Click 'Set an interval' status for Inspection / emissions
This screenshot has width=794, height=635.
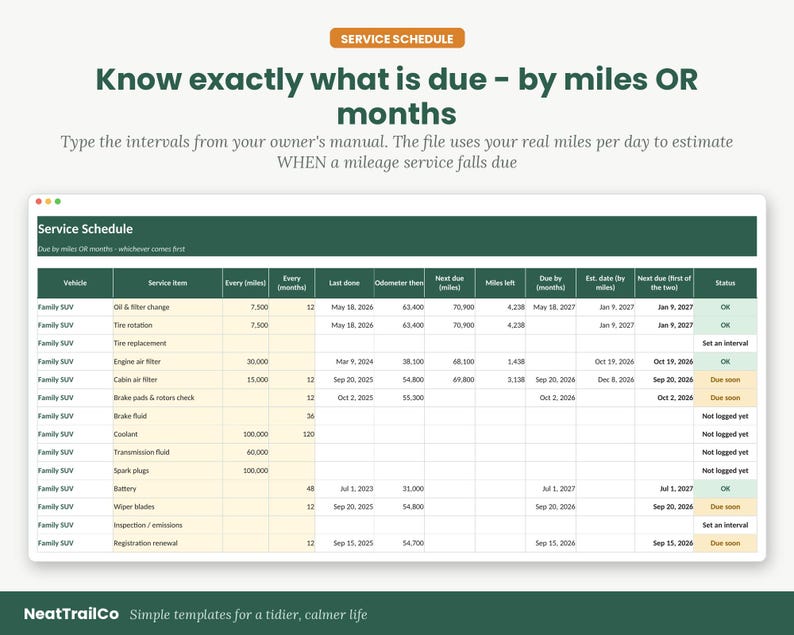tap(725, 525)
